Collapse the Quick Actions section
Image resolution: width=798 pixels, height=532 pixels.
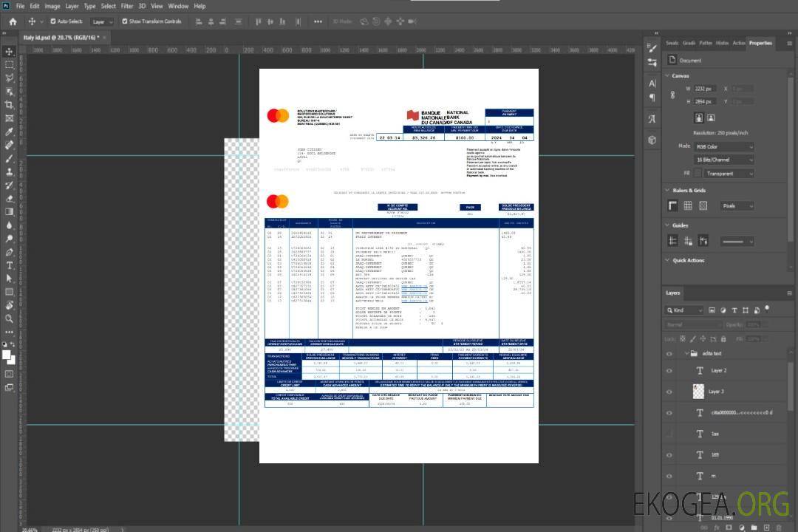pyautogui.click(x=667, y=260)
